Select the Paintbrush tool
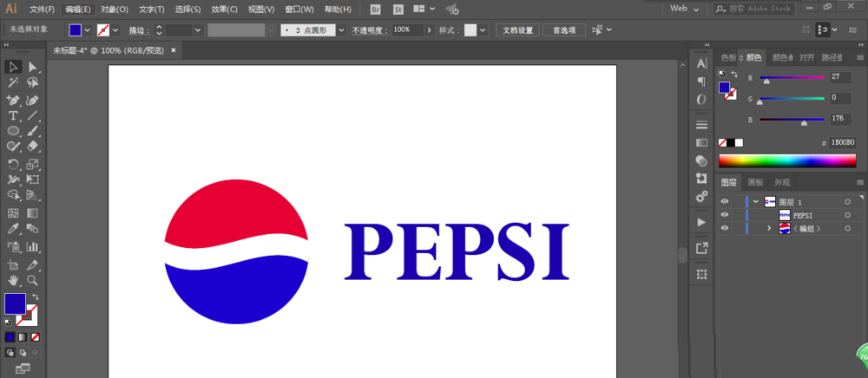The height and width of the screenshot is (378, 868). (x=33, y=131)
